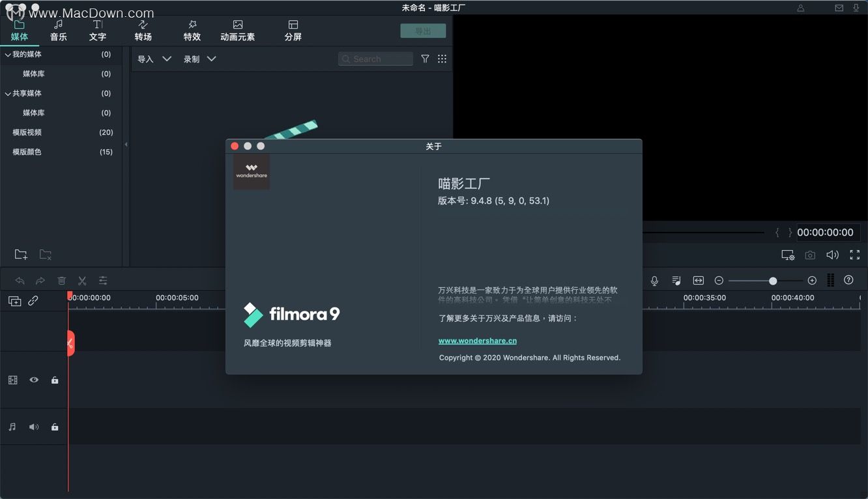
Task: Click the scissors split icon
Action: point(82,281)
